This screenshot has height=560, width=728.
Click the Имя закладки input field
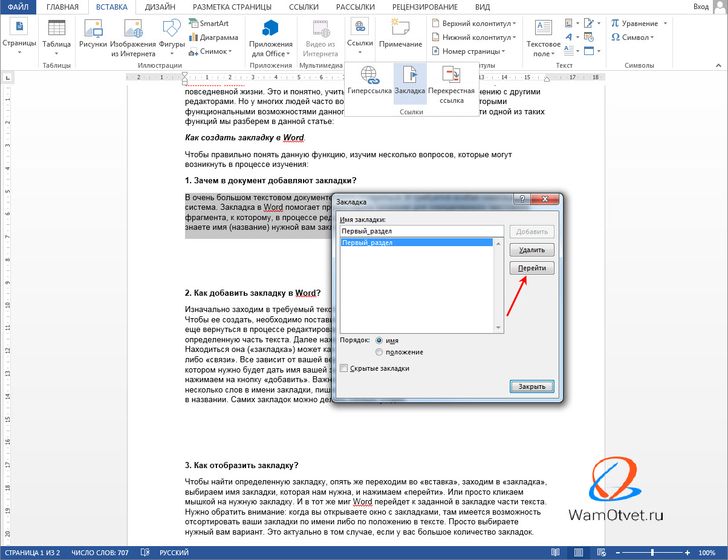(422, 231)
